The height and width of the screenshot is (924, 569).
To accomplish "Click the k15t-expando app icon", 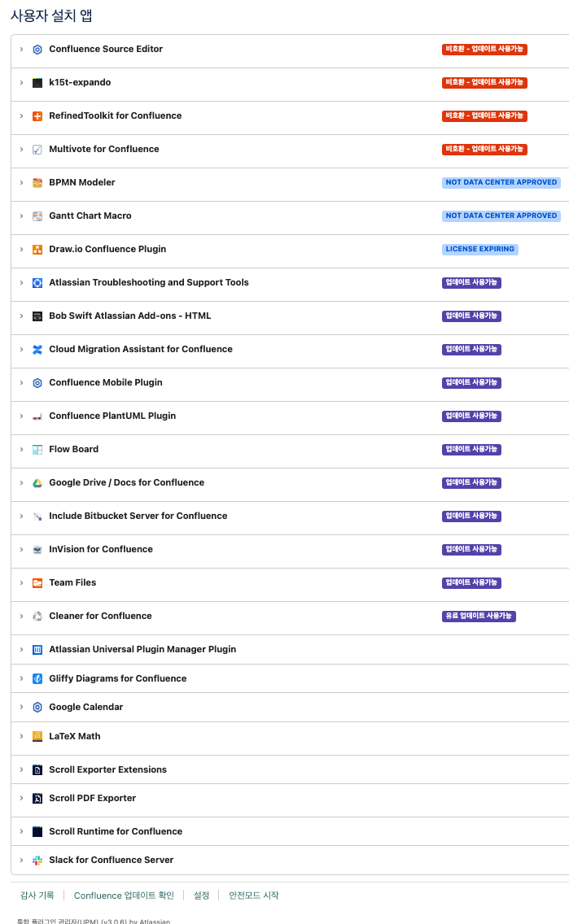I will pos(37,83).
